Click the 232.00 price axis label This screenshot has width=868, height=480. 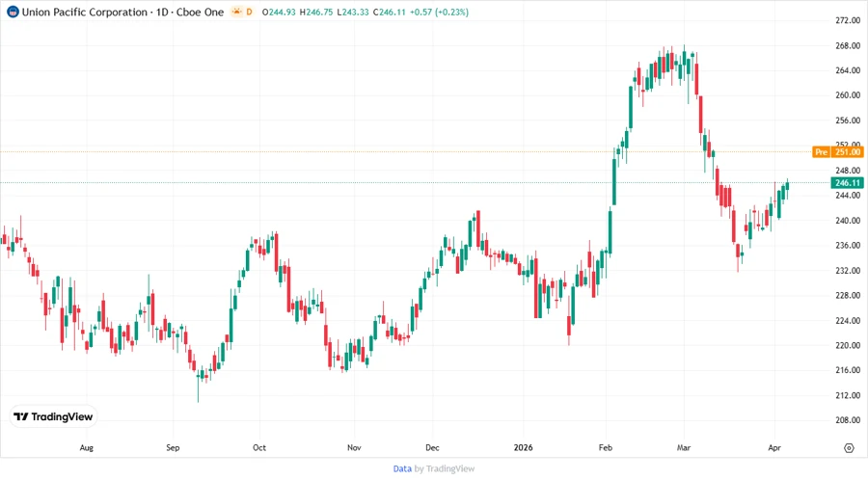848,271
